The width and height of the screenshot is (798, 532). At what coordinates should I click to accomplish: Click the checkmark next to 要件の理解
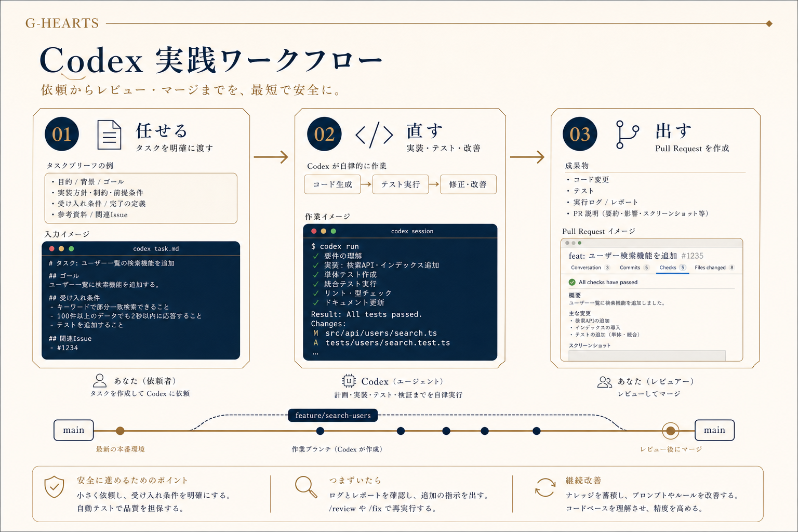point(315,256)
